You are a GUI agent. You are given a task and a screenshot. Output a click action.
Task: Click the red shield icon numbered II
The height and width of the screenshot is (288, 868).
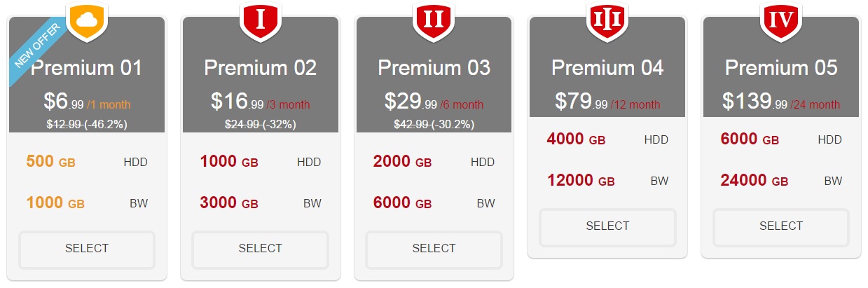coord(434,19)
